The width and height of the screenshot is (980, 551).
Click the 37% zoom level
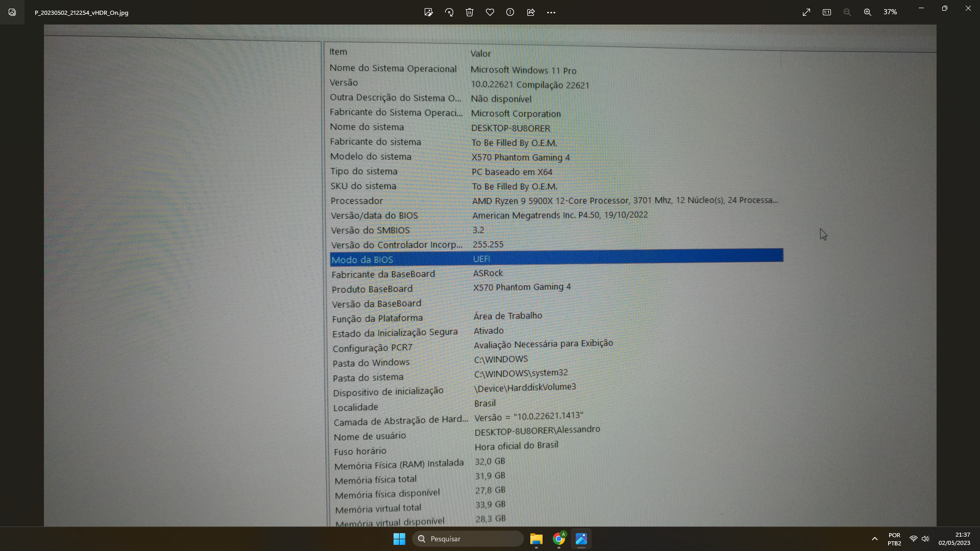[890, 12]
